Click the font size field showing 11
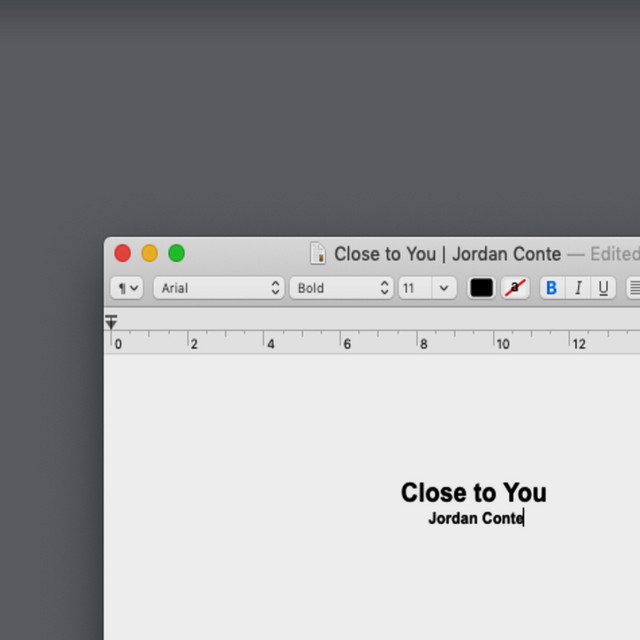 [x=415, y=288]
